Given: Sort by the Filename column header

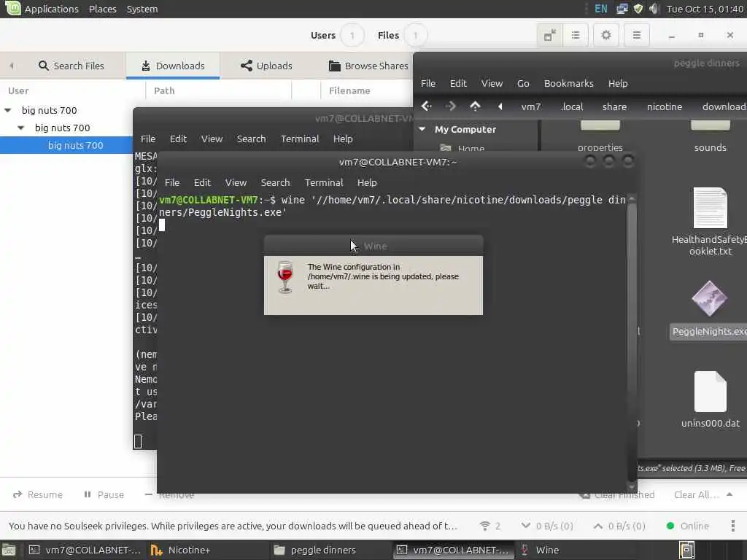Looking at the screenshot, I should [349, 90].
